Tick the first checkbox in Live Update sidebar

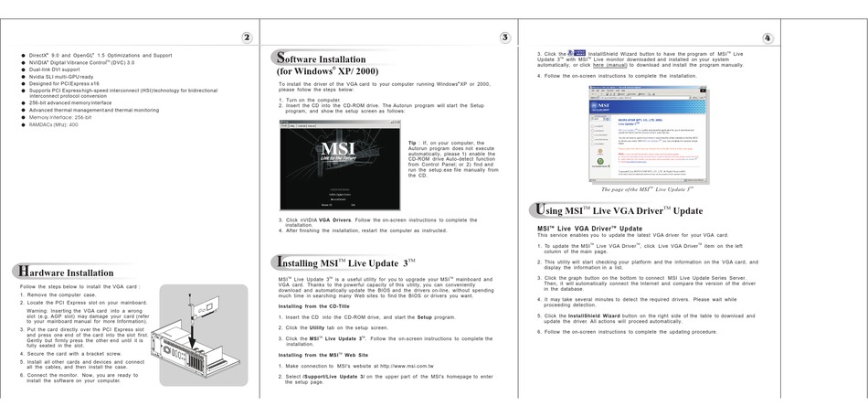pos(592,126)
